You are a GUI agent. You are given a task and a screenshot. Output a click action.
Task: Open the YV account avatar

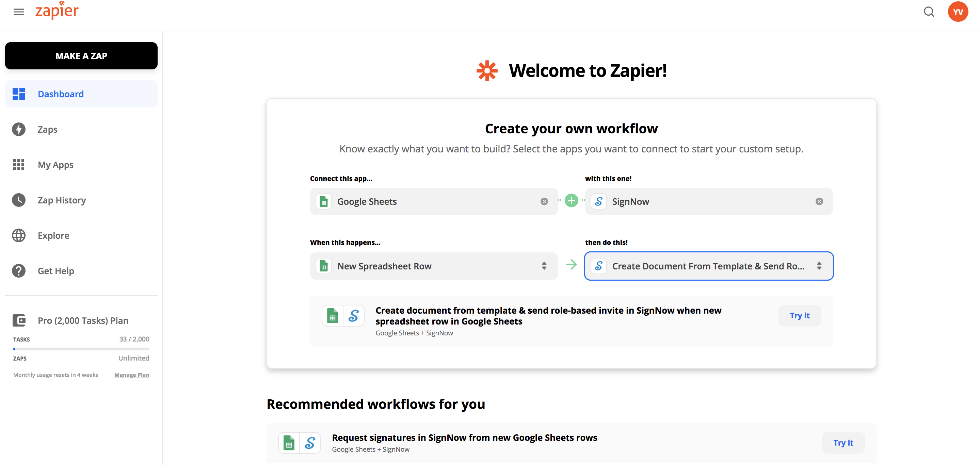click(958, 12)
